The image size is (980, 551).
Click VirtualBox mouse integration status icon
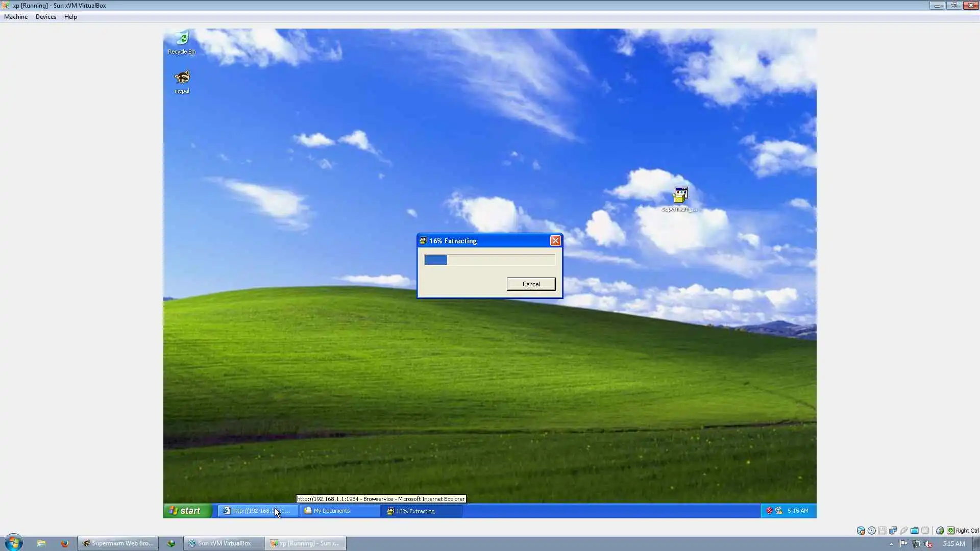coord(940,531)
